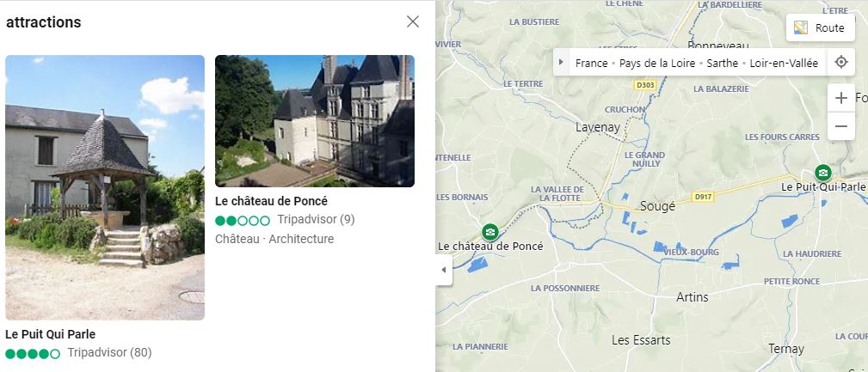Close the attractions panel

tap(412, 21)
